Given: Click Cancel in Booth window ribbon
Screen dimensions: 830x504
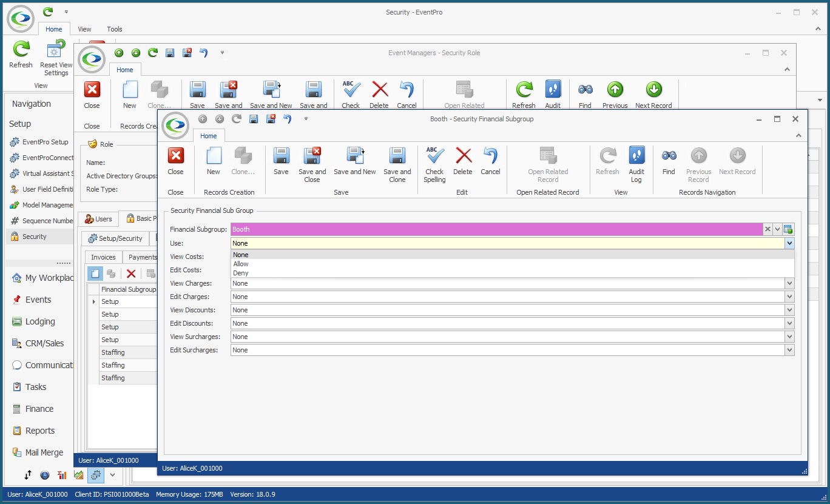Looking at the screenshot, I should [x=490, y=161].
